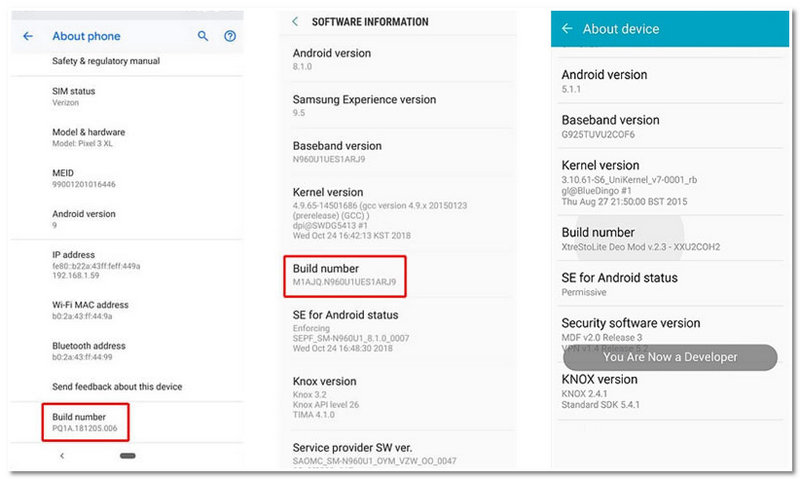
Task: Tap back arrow beside About phone
Action: 28,36
